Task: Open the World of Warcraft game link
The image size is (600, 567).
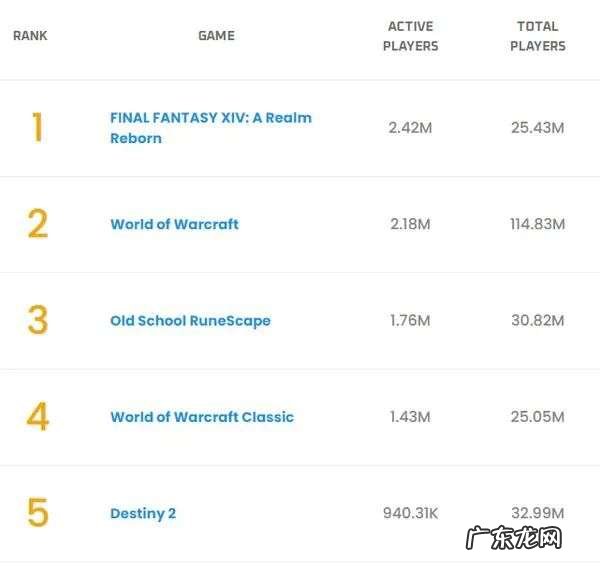Action: [x=174, y=224]
